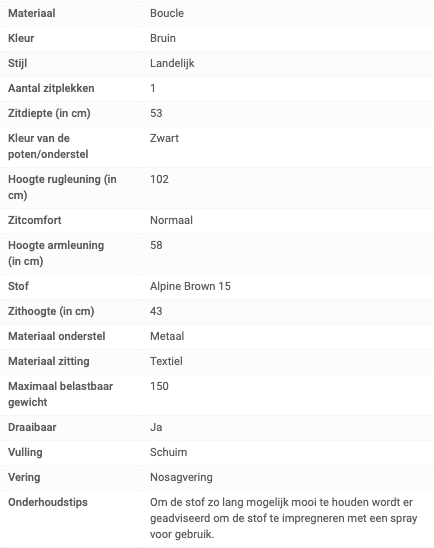Click the Zitcomfort Normaal value
434x548 pixels.
[x=171, y=220]
